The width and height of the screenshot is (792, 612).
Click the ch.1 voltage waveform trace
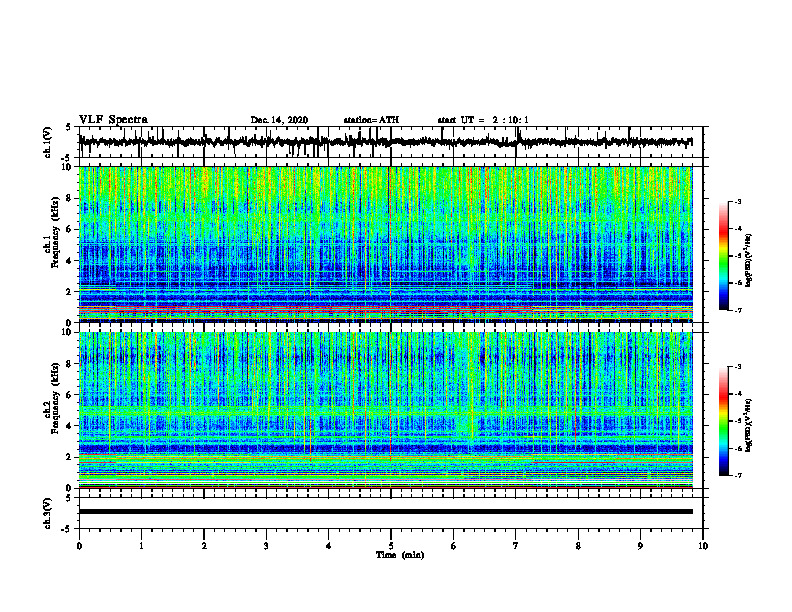click(x=385, y=142)
